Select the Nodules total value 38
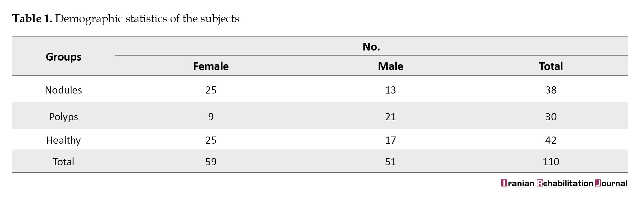Viewport: 644px width, 203px height. coord(551,90)
